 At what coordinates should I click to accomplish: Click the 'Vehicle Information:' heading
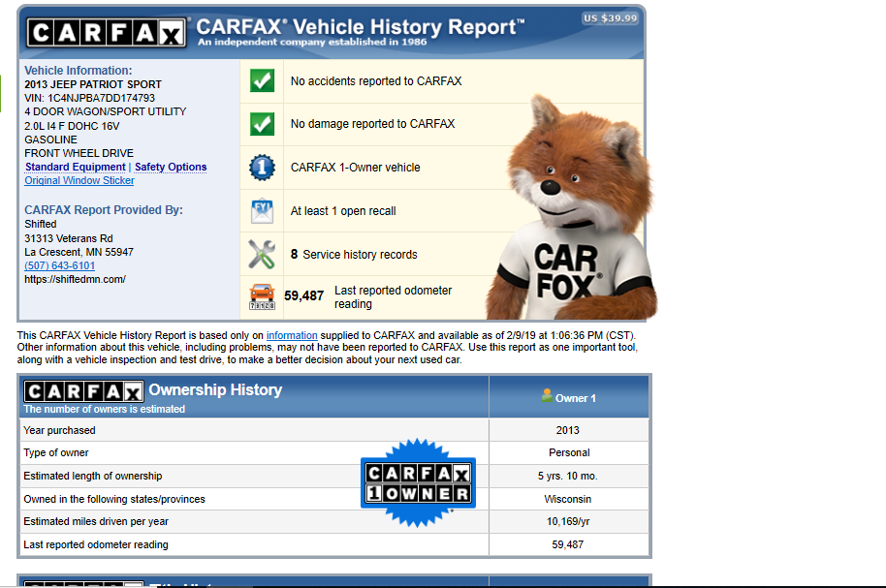point(78,71)
